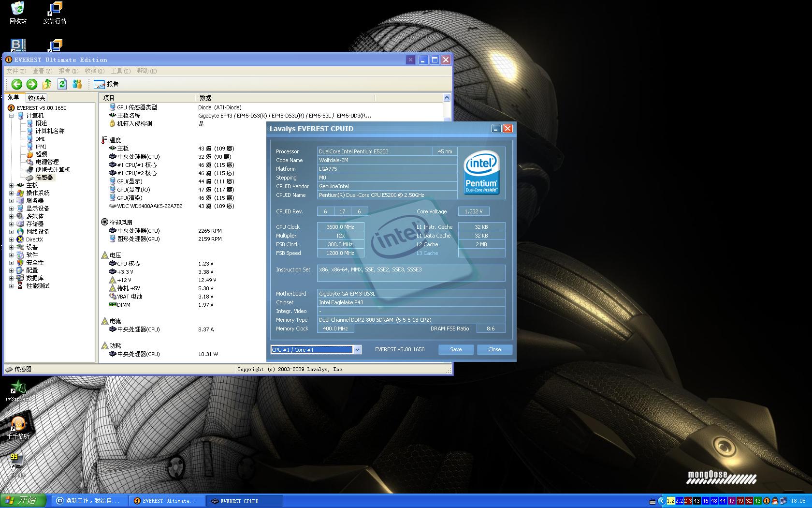
Task: Expand the DirectX tree node
Action: (11, 239)
